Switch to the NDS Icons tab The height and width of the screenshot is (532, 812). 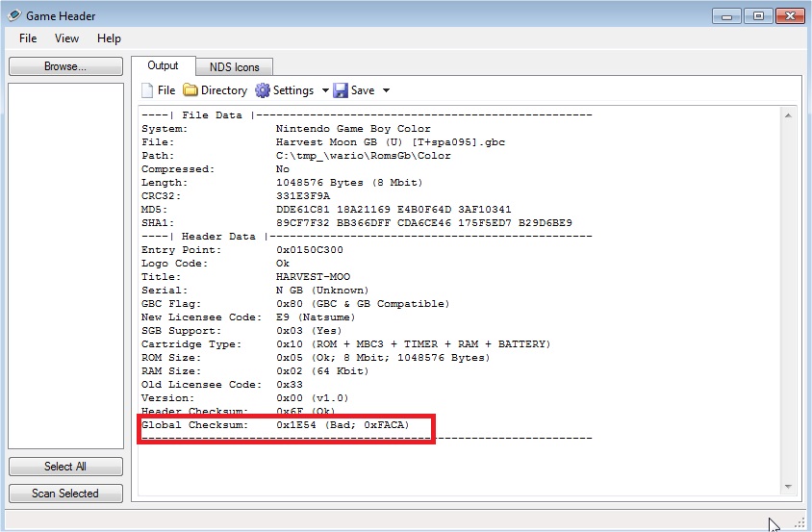[x=235, y=67]
